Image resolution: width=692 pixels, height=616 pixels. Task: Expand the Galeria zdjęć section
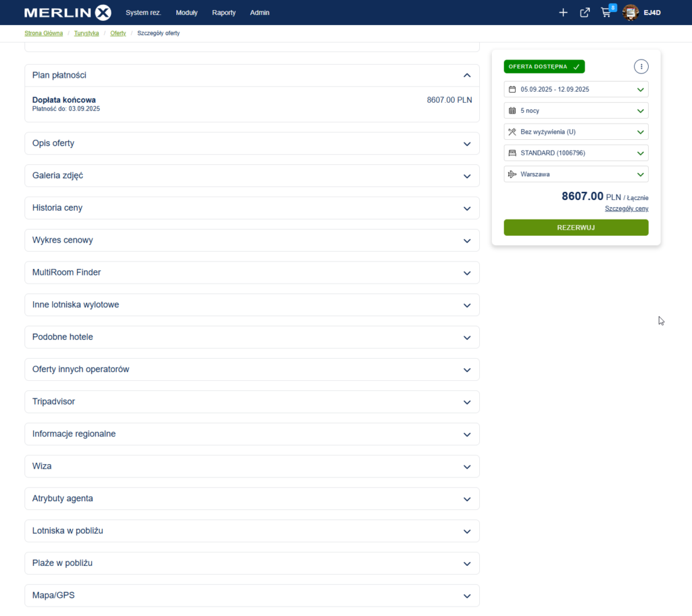[x=251, y=176]
